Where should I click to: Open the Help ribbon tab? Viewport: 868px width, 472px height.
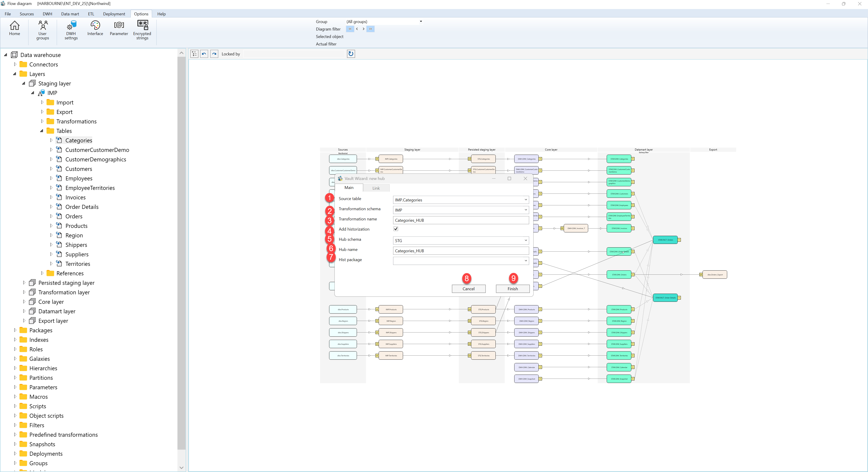pyautogui.click(x=161, y=14)
